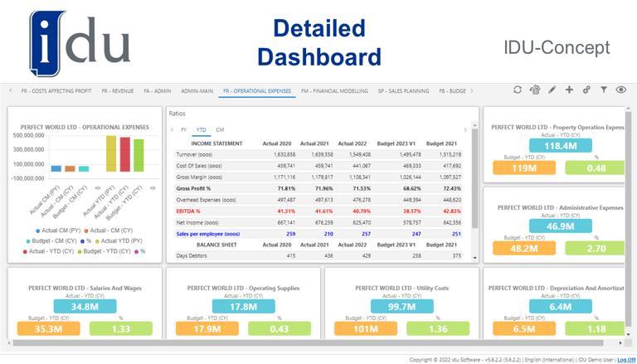Toggle Actual YTD (PY) legend series
The image size is (637, 364).
[x=119, y=241]
